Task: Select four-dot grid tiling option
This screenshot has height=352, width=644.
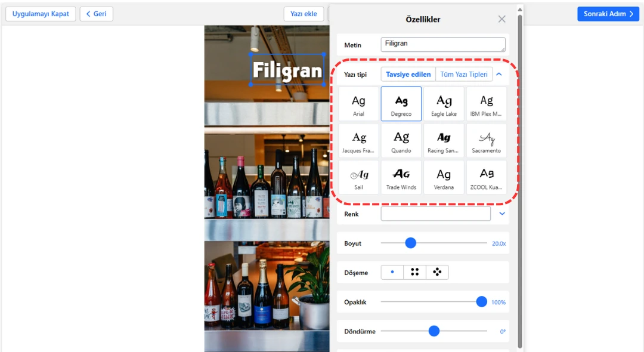Action: click(x=414, y=273)
